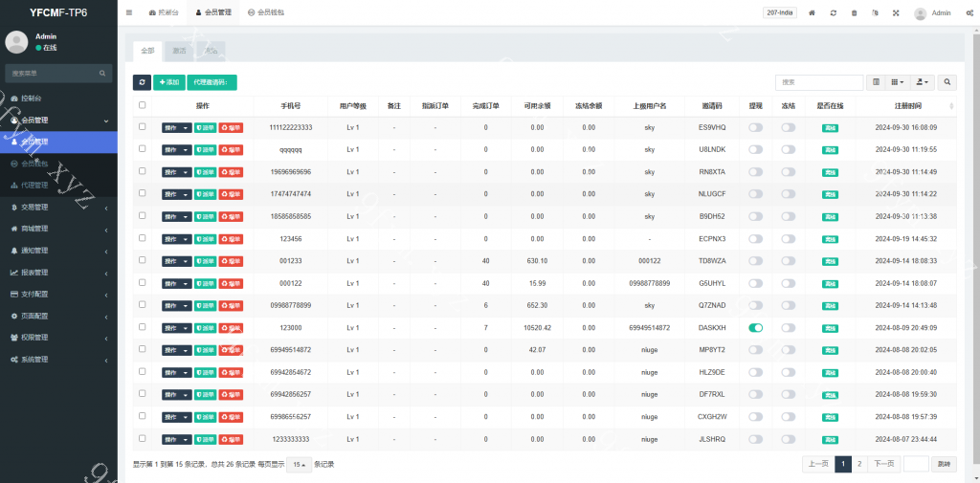
Task: Click the 控制台 item in the sidebar
Action: 58,99
